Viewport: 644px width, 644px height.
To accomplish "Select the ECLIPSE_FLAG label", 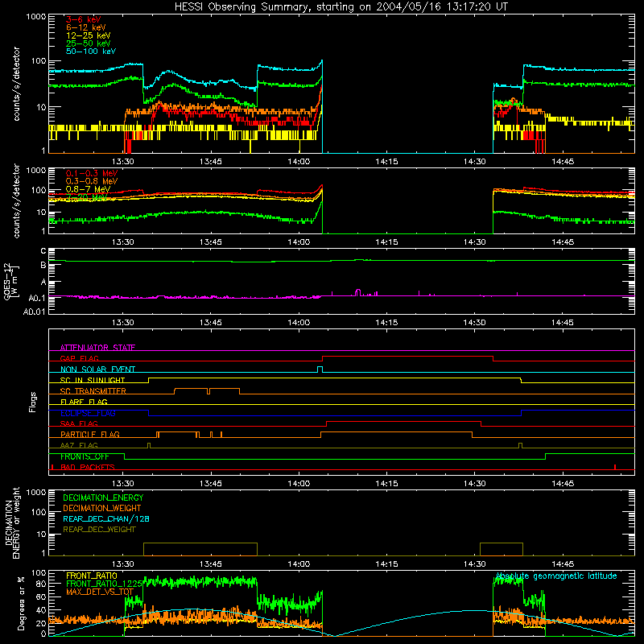I will pos(88,413).
